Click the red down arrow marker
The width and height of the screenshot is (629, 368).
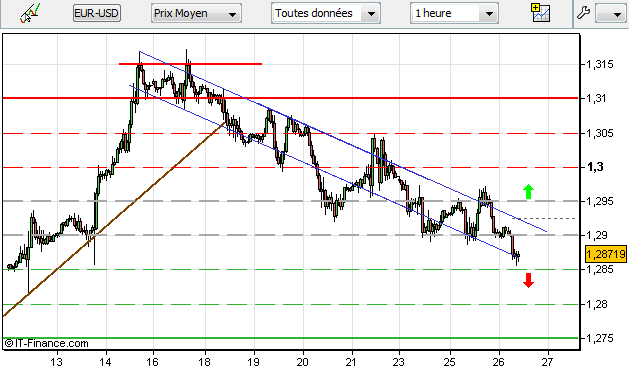528,280
